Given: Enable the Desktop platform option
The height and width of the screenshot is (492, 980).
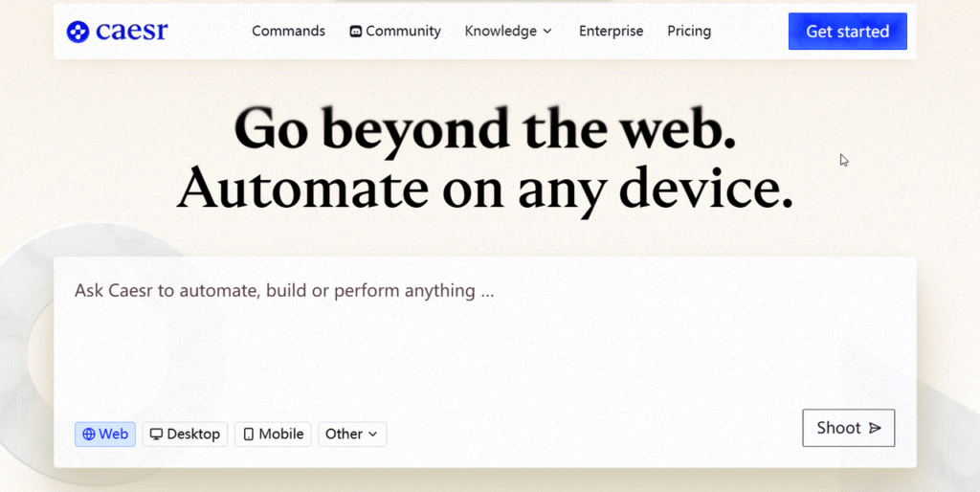Looking at the screenshot, I should click(186, 435).
